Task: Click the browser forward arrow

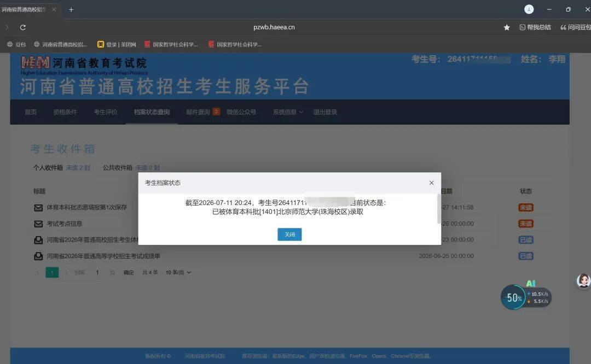Action: click(x=7, y=27)
